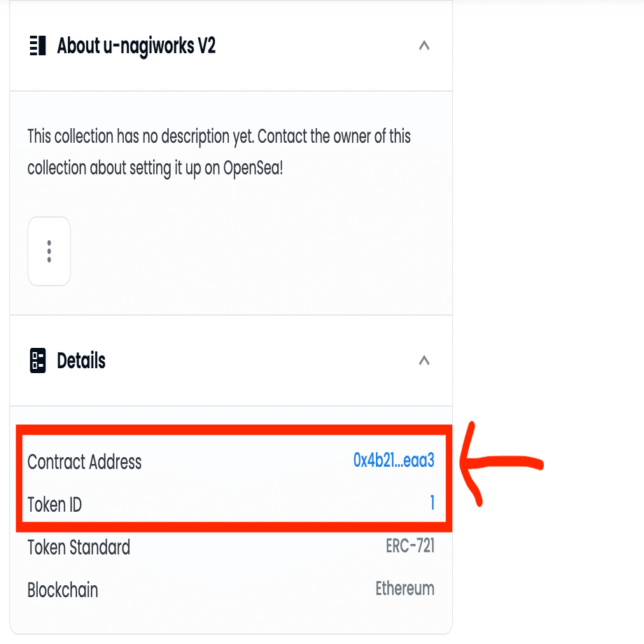Select the Ethereum blockchain value
Viewport: 644px width, 644px height.
(405, 589)
